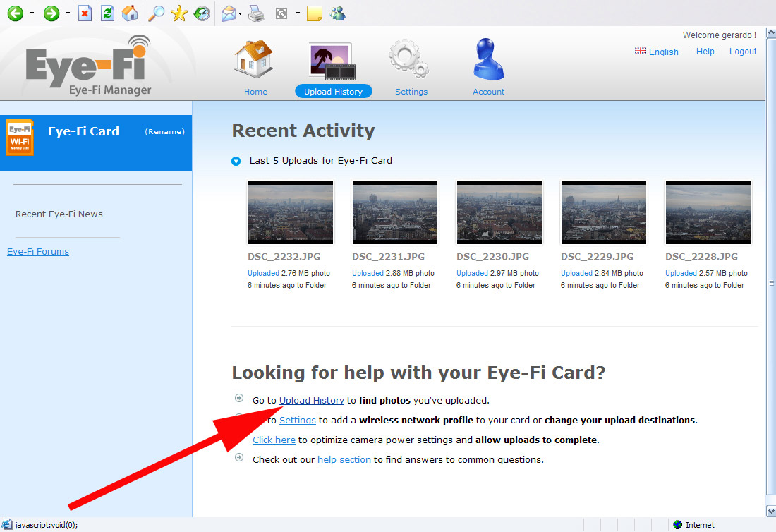Click the page icon in the status bar
776x532 pixels.
pyautogui.click(x=7, y=525)
